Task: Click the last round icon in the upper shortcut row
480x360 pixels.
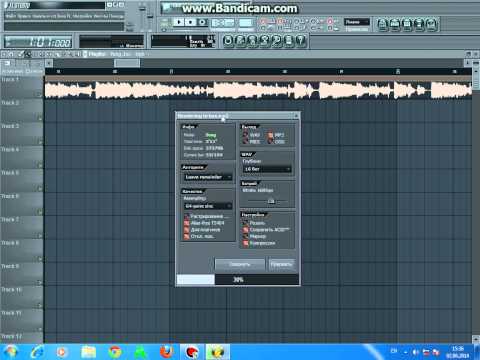Action: pyautogui.click(x=432, y=24)
